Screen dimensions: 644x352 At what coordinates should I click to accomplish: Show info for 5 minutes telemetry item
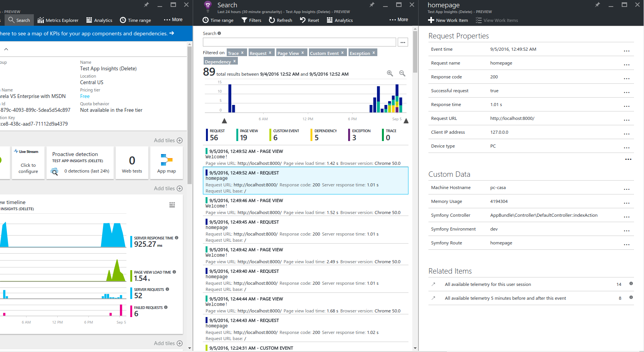point(631,297)
